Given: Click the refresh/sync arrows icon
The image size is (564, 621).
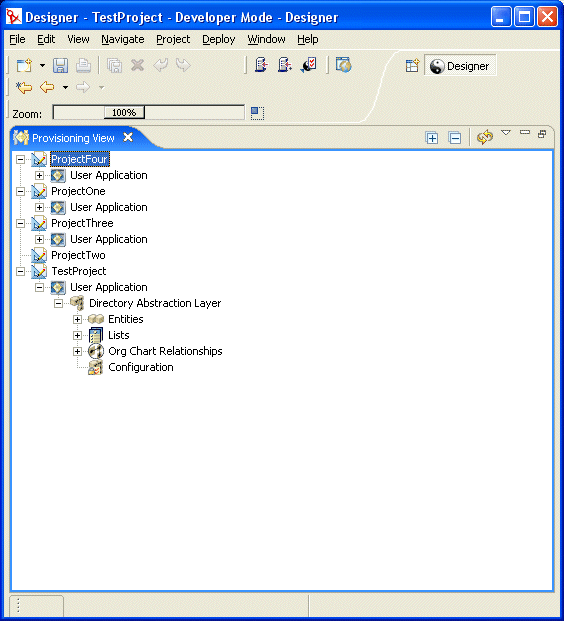Looking at the screenshot, I should tap(485, 137).
